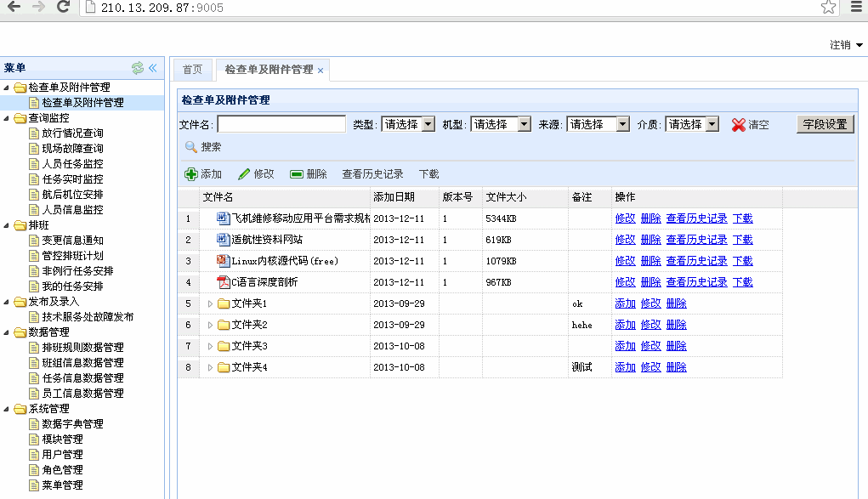Open 员工信息数据管理 menu item
The image size is (868, 499).
point(82,394)
